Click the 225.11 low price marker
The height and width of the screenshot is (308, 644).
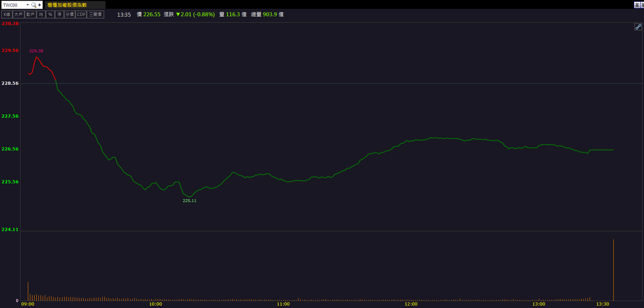coord(189,201)
